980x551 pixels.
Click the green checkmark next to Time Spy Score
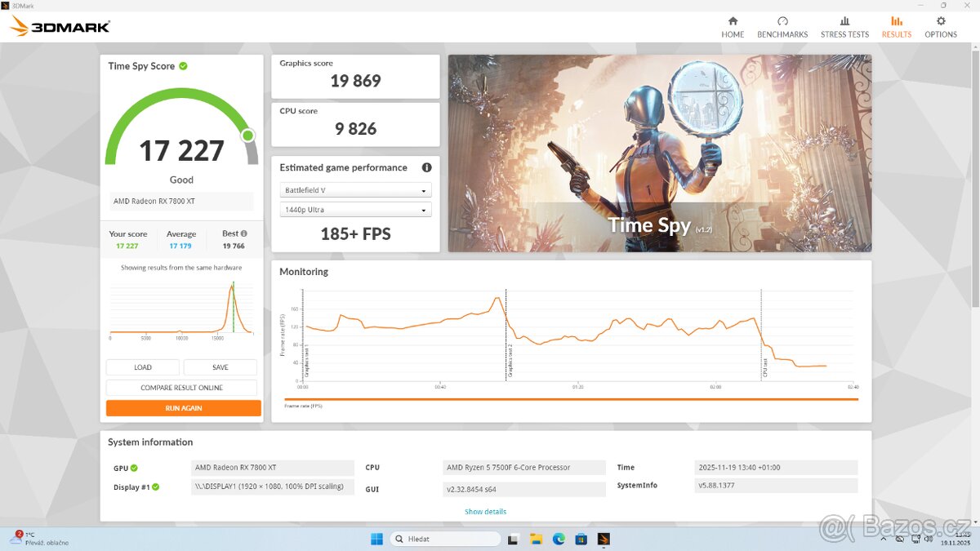point(185,65)
